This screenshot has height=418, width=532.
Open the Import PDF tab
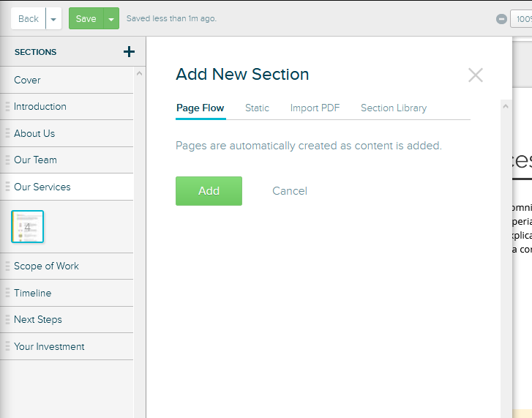coord(315,108)
